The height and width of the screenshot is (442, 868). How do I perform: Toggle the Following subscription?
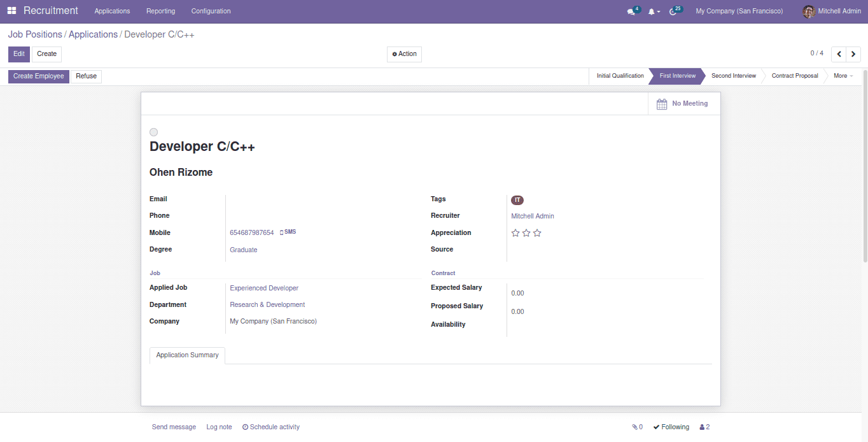click(x=671, y=427)
